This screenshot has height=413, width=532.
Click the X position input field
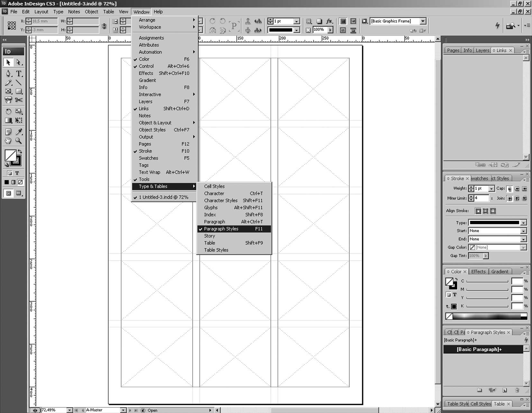coord(44,21)
